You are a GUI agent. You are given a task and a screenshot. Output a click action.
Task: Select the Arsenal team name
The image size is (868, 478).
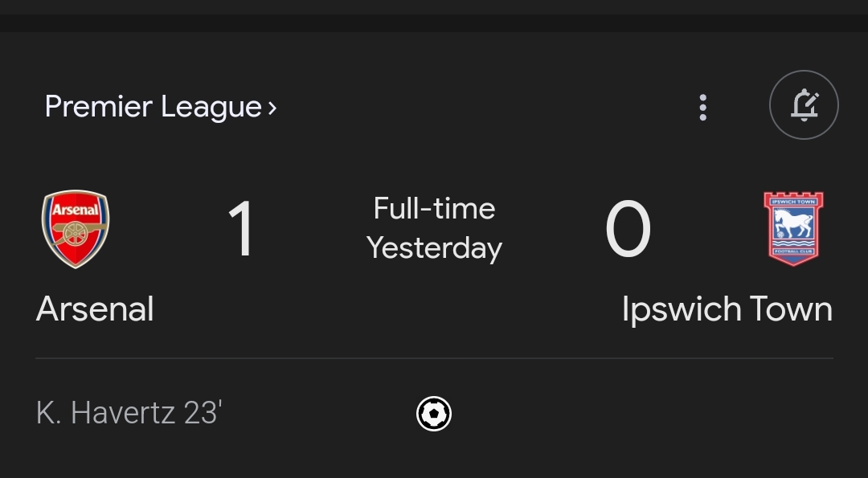click(95, 309)
